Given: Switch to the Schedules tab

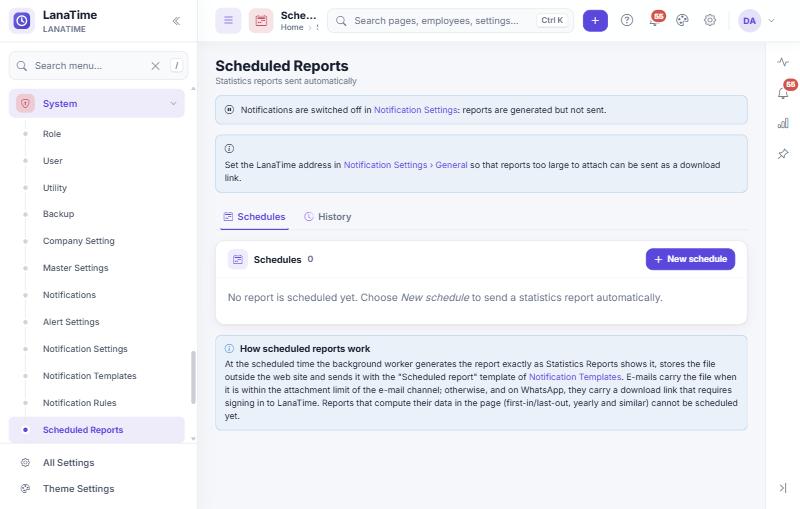Looking at the screenshot, I should 254,217.
